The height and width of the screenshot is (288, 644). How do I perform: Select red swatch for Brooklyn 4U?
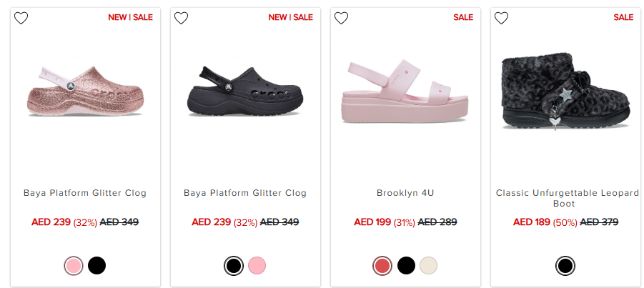tap(382, 266)
